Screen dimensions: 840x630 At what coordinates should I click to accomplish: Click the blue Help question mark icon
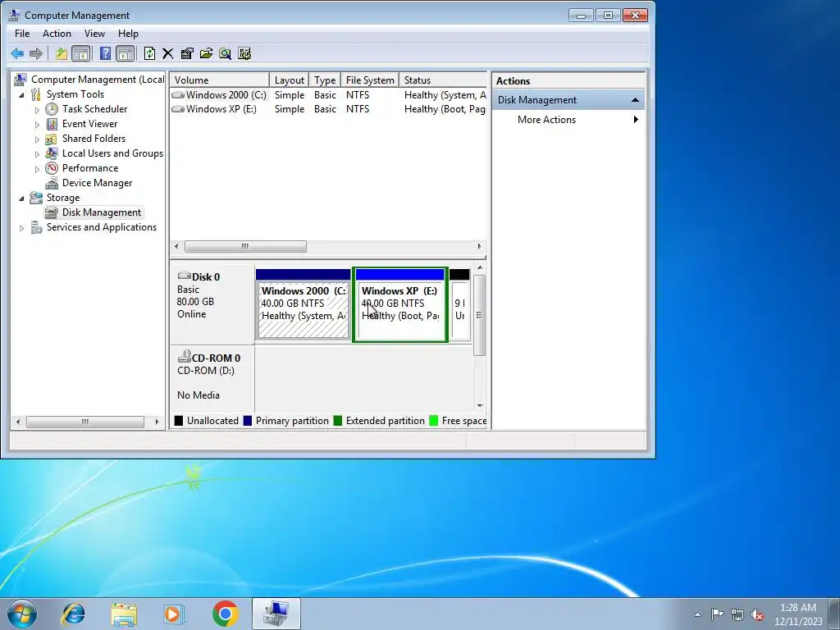click(x=106, y=53)
